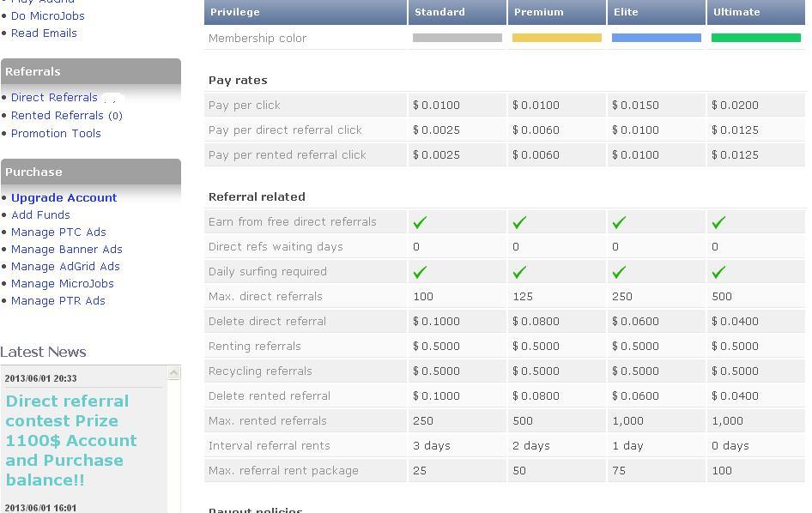Click Elite checkmark for Earn from free direct referrals

pos(619,222)
